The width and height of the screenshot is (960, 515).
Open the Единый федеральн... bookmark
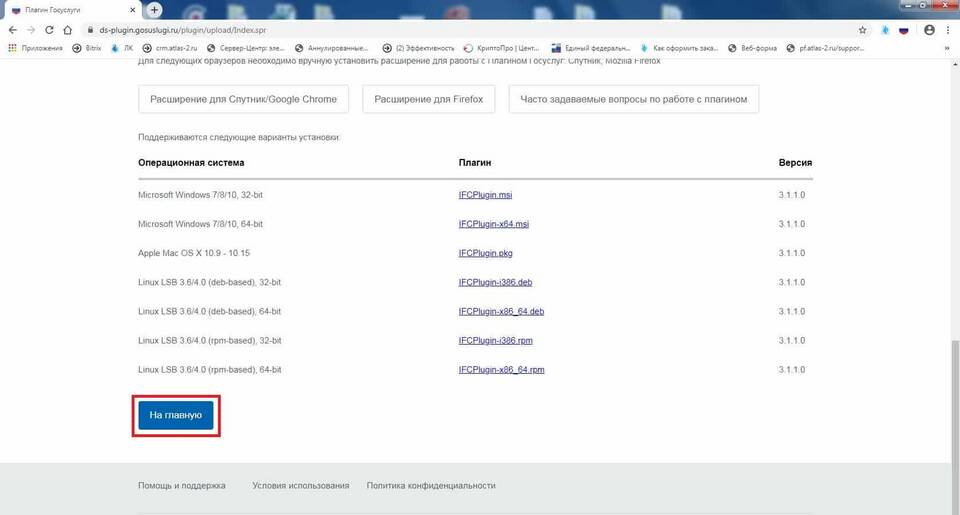[x=591, y=48]
